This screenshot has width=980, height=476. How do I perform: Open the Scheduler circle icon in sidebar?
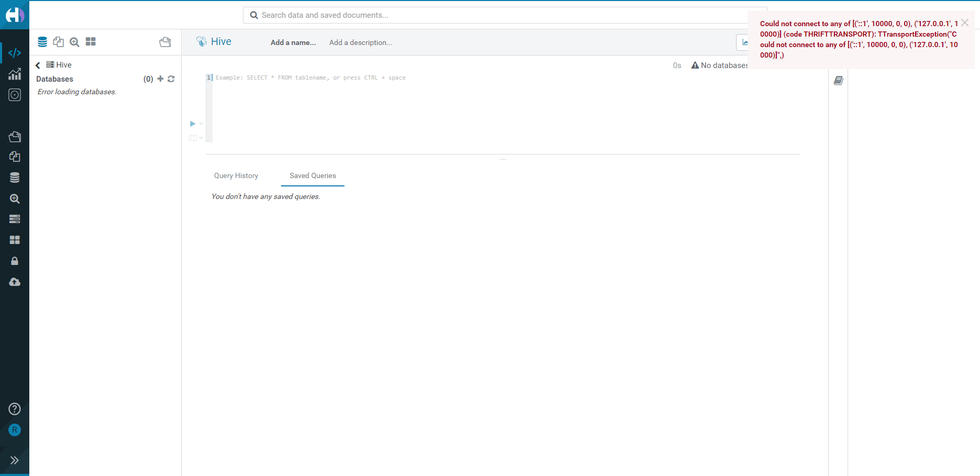point(15,95)
